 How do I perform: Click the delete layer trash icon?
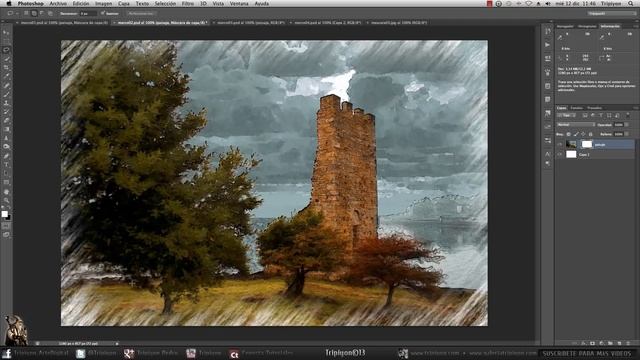point(628,343)
